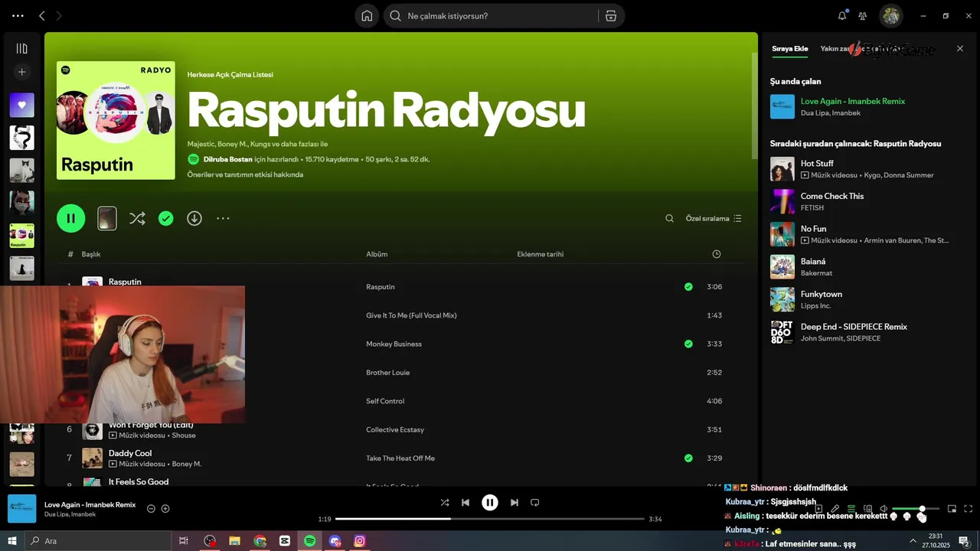The image size is (980, 551).
Task: Open profile avatar menu
Action: tap(890, 16)
